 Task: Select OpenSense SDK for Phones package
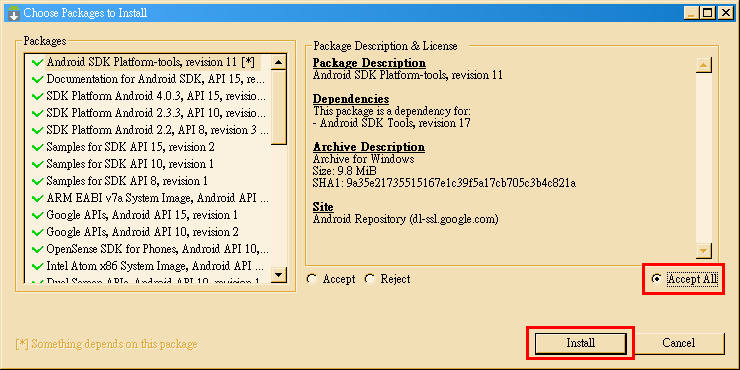coord(151,249)
